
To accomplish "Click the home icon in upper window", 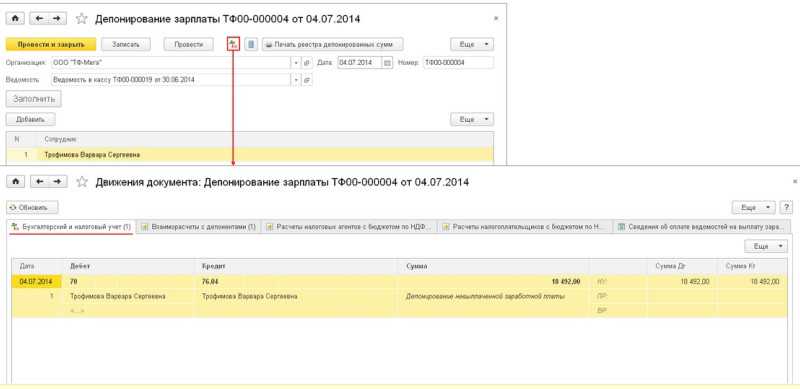I will click(x=15, y=18).
